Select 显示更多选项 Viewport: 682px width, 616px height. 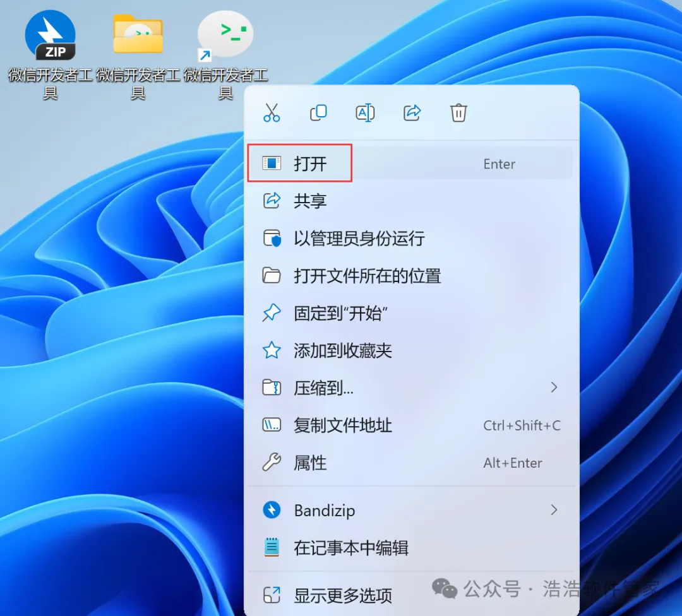[410, 595]
